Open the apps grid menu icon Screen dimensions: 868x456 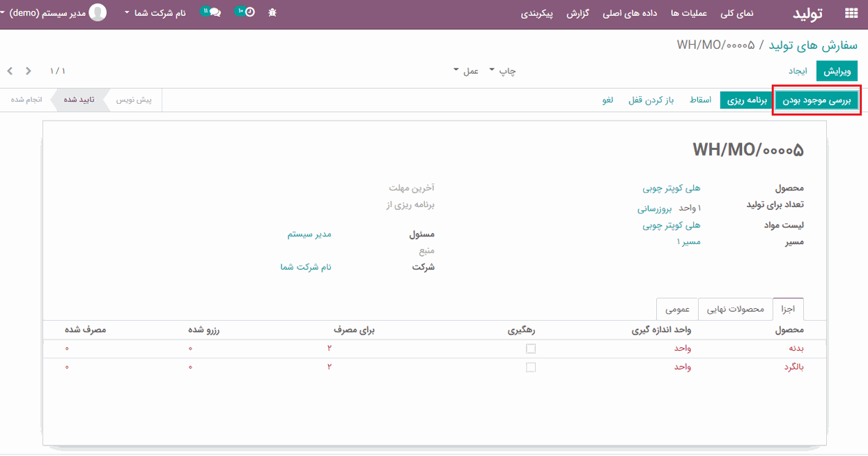pyautogui.click(x=851, y=13)
